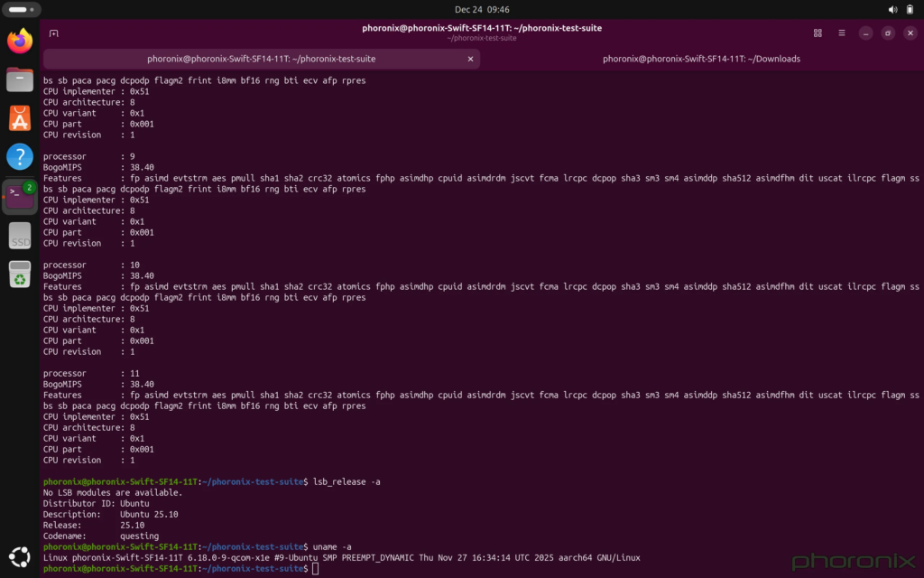Show all applications with the Ubuntu logo

coord(20,557)
